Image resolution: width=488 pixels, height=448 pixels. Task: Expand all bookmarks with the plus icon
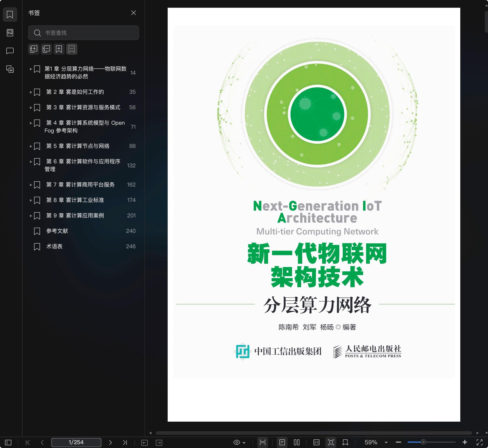click(x=34, y=49)
